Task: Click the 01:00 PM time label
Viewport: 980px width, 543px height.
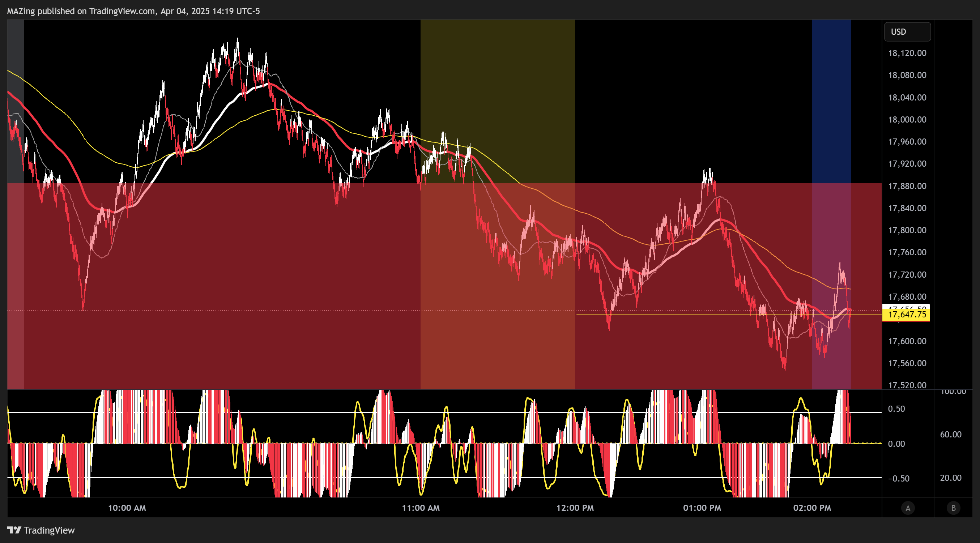Action: coord(702,508)
